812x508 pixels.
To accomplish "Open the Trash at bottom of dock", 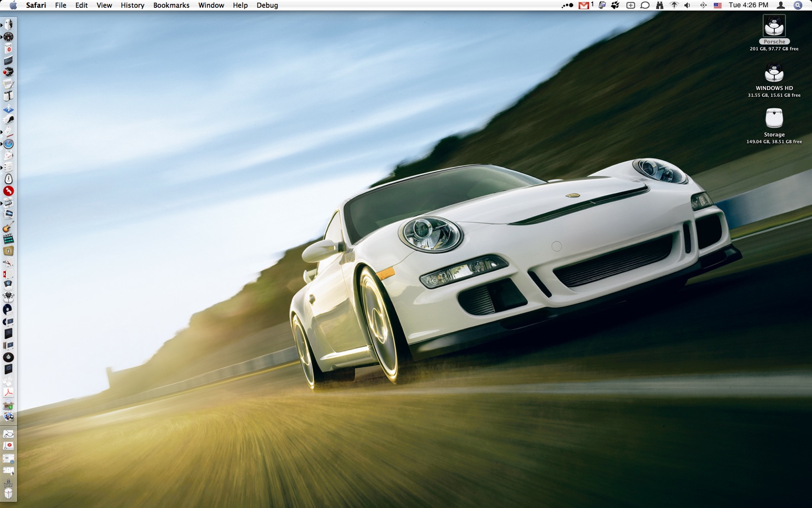I will 8,494.
